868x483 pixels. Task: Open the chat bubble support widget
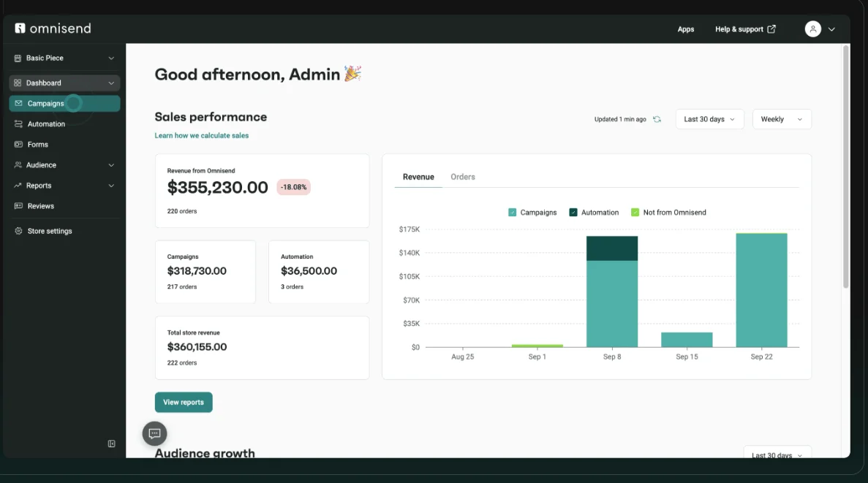coord(154,434)
